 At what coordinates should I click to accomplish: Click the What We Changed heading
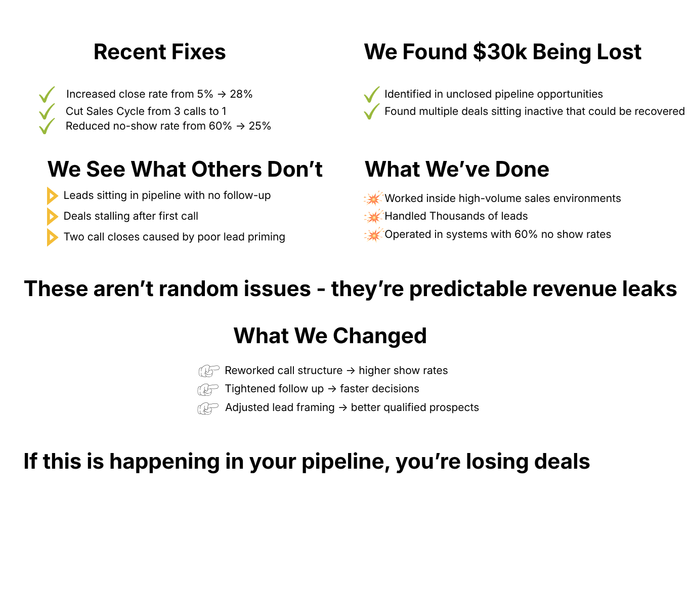[x=330, y=336]
